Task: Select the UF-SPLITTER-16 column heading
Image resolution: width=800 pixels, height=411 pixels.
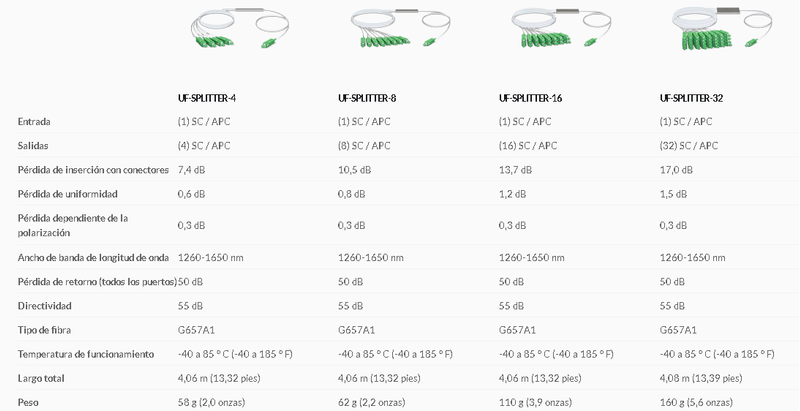Action: click(531, 98)
